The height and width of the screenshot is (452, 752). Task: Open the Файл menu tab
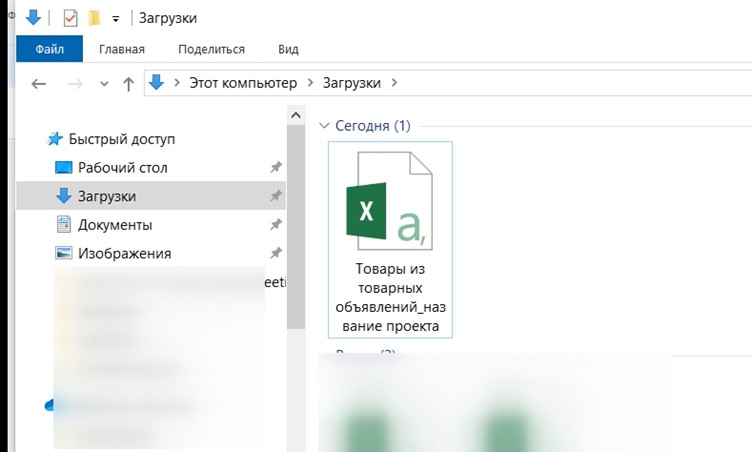pos(49,49)
